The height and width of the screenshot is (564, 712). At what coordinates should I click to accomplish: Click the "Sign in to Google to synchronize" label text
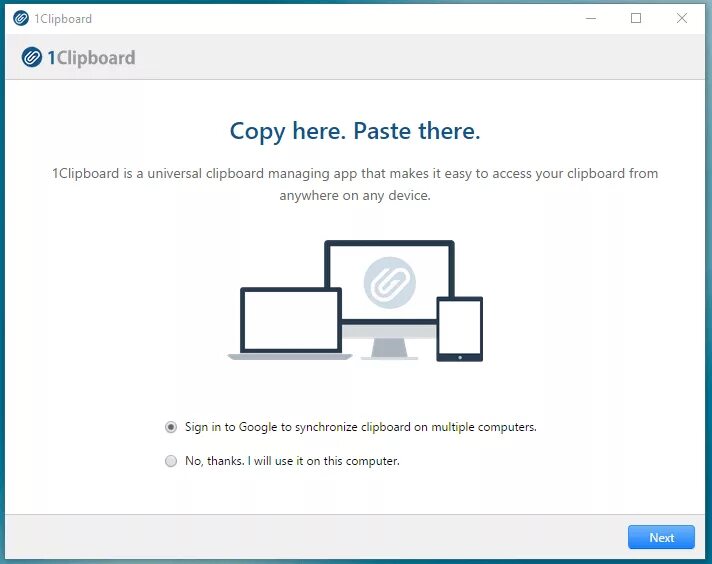361,427
